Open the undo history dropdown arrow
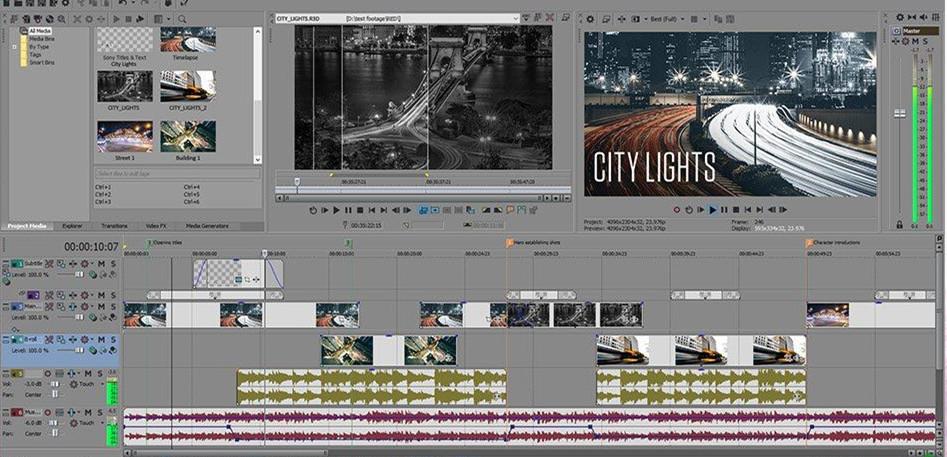This screenshot has height=457, width=947. tap(134, 2)
